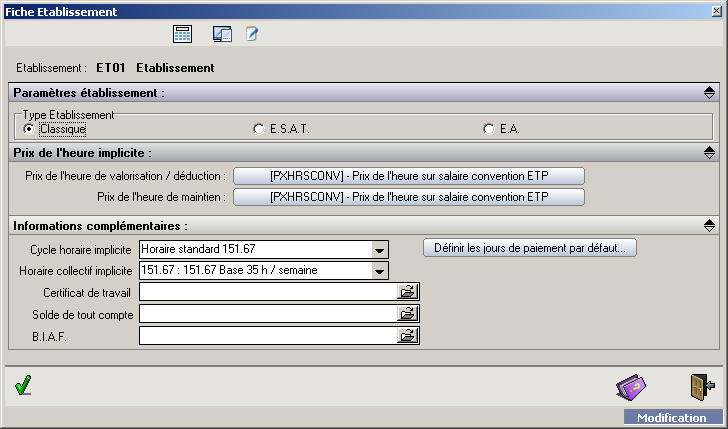Screen dimensions: 728x429
Task: Pick the E.A. establishment type
Action: [489, 129]
